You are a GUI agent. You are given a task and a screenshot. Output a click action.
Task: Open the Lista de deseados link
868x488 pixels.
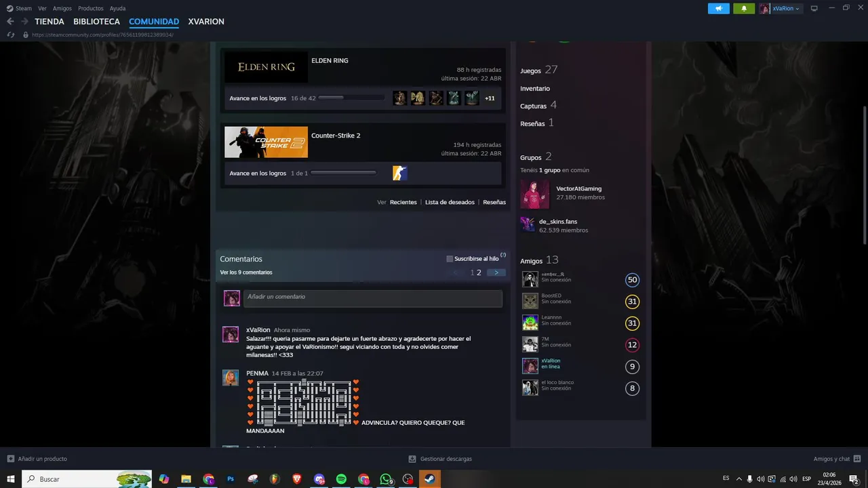(x=450, y=202)
